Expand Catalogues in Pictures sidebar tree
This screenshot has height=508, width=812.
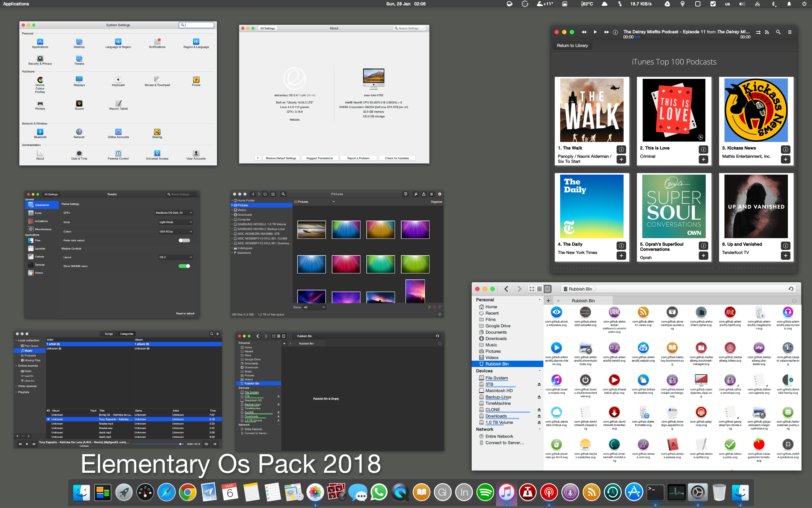(232, 248)
